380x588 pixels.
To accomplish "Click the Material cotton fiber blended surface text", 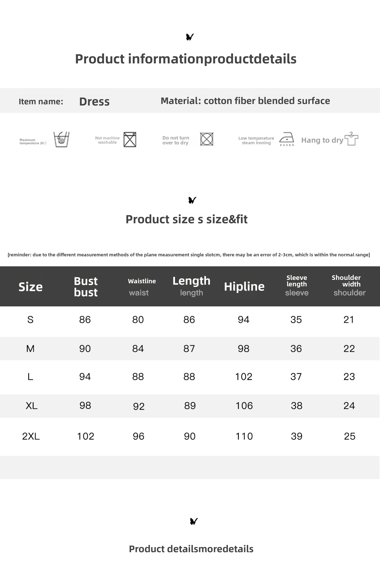I will (245, 101).
